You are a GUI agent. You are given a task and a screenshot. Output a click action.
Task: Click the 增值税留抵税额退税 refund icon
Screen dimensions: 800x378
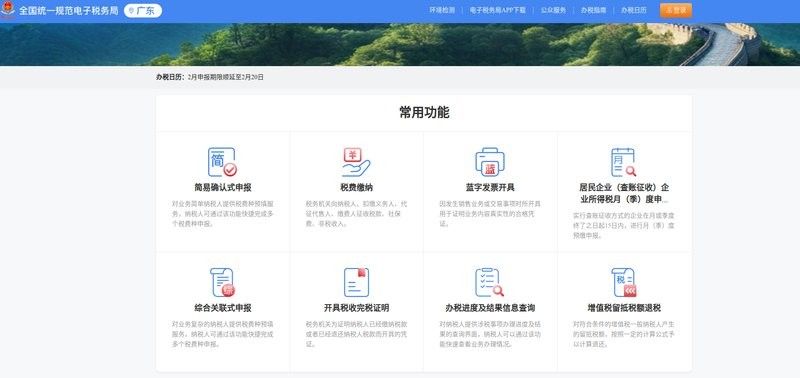[623, 283]
